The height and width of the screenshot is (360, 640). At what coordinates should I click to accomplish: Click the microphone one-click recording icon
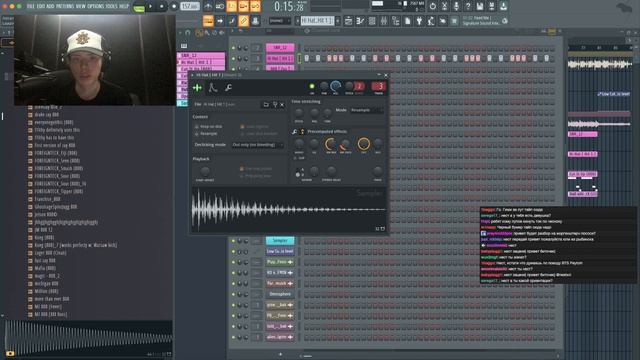pos(456,6)
